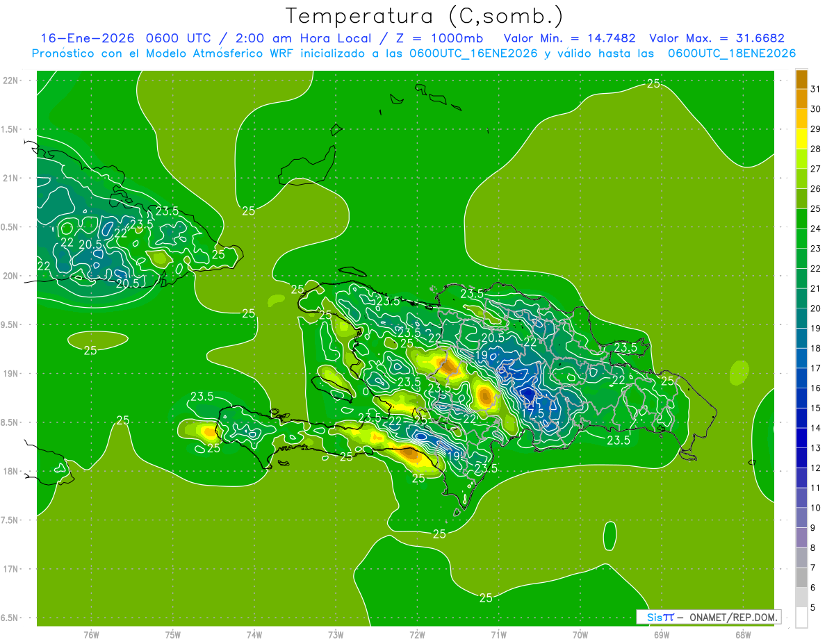The image size is (834, 644).
Task: Click the colorbar tick label "14"
Action: pos(816,428)
